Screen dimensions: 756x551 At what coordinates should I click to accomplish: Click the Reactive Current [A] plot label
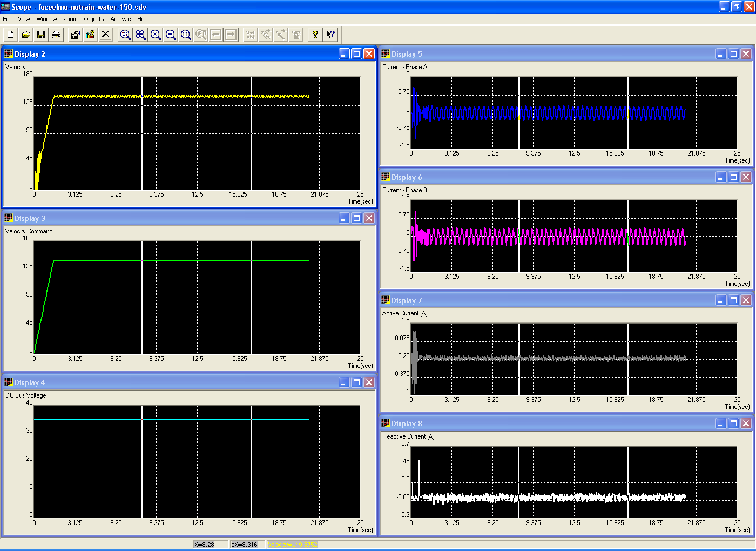408,436
